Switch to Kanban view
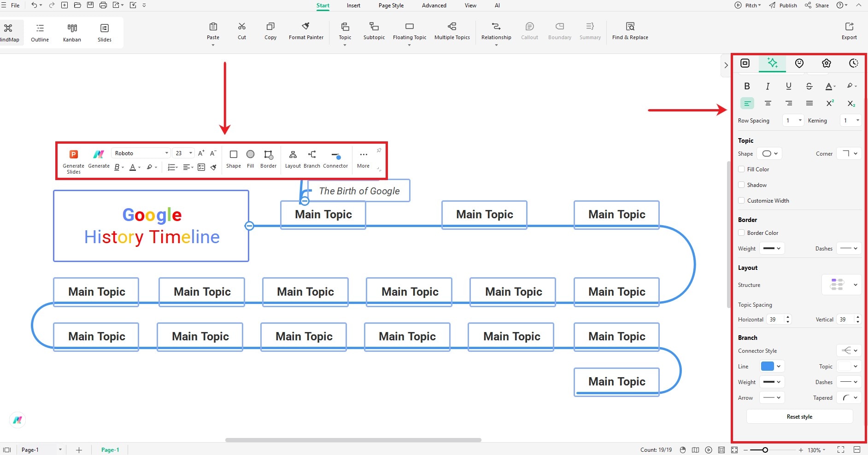The height and width of the screenshot is (455, 868). [72, 33]
